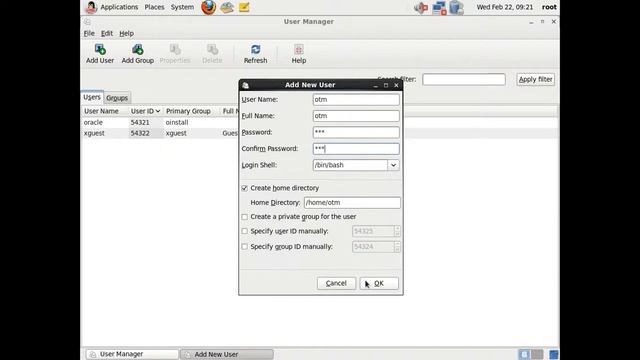Open the Help menu in menu bar
The height and width of the screenshot is (360, 640).
point(126,33)
